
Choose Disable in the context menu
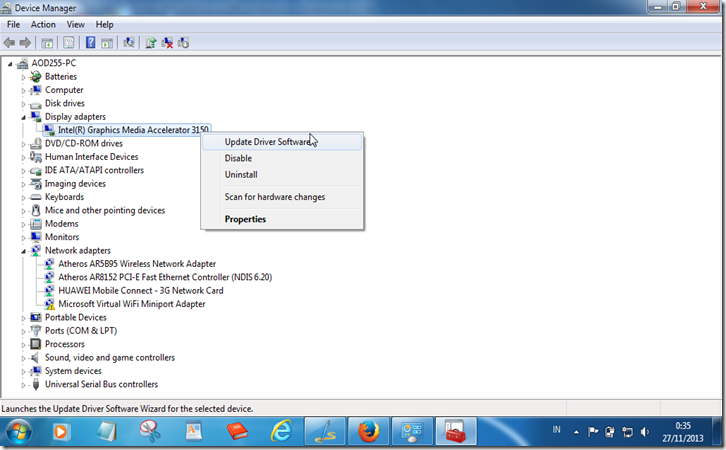click(282, 158)
